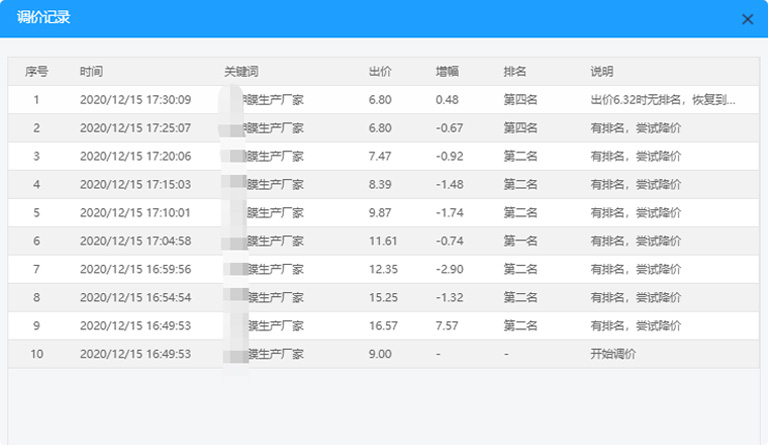Screen dimensions: 768x445
Task: Click the 排名 column header
Action: pos(515,72)
